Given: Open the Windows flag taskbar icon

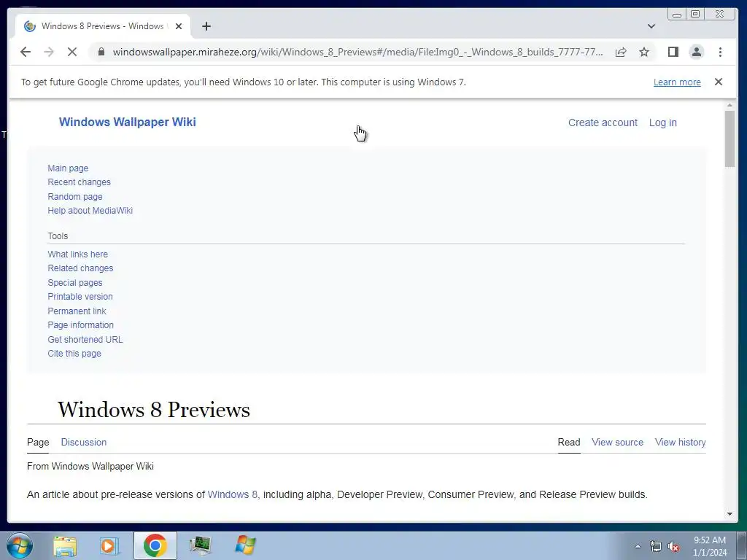Looking at the screenshot, I should (x=245, y=545).
